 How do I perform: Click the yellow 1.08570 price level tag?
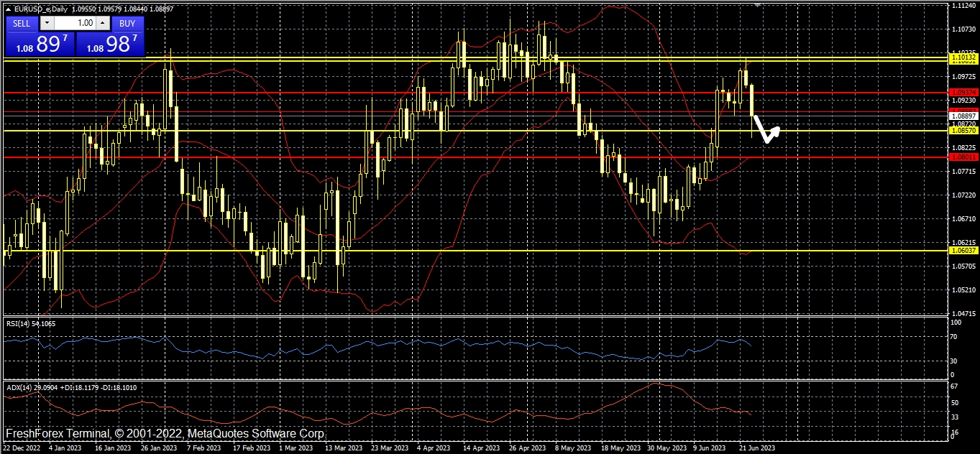pos(963,131)
